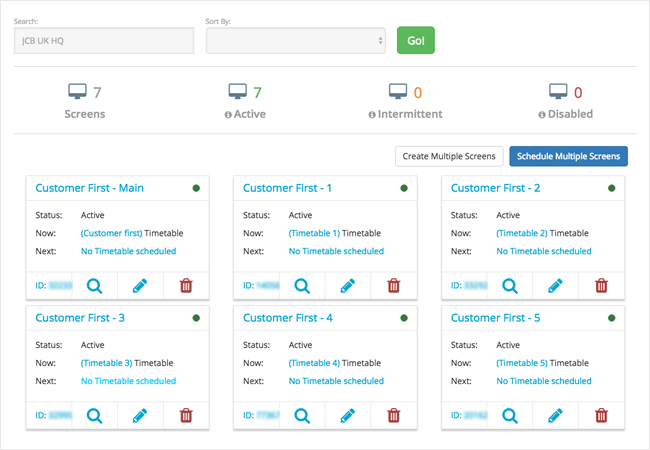Click trash icon on Customer First - Main
The width and height of the screenshot is (650, 450).
(x=185, y=285)
